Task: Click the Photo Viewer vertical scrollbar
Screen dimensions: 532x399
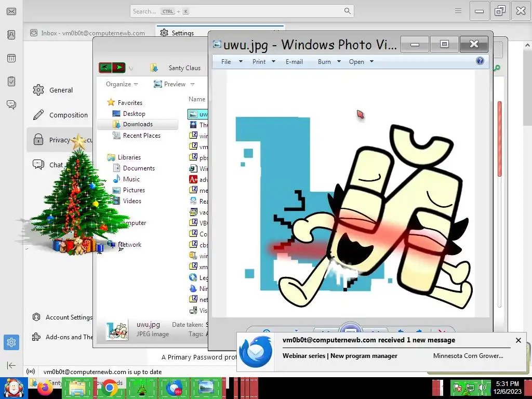Action: point(499,138)
